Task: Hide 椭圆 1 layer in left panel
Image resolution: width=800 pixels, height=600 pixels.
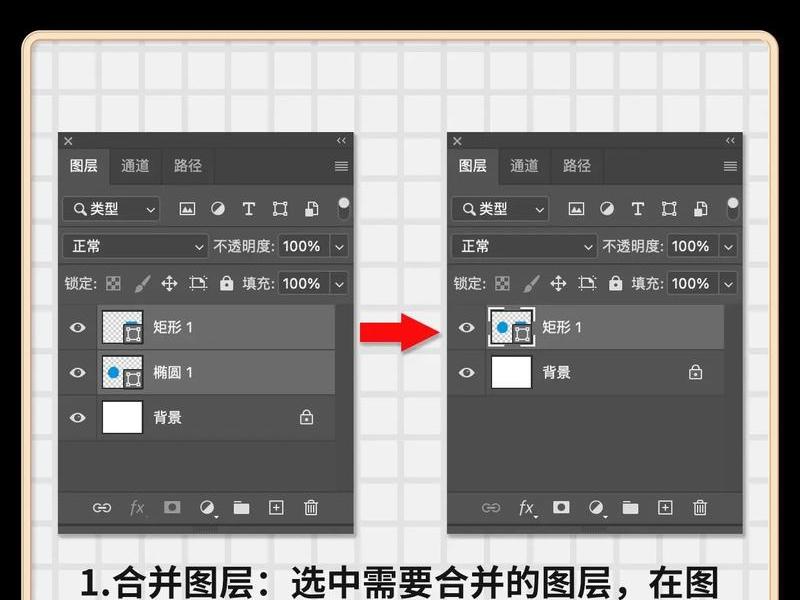Action: (78, 372)
